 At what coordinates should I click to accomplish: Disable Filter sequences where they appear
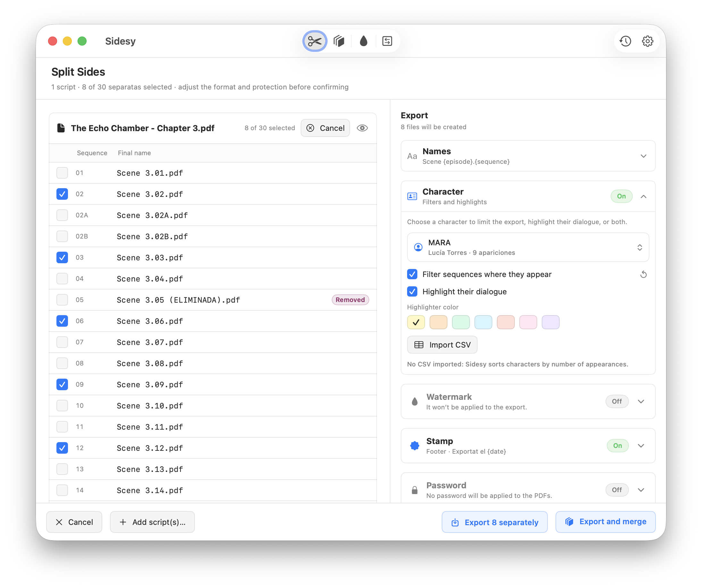coord(412,274)
